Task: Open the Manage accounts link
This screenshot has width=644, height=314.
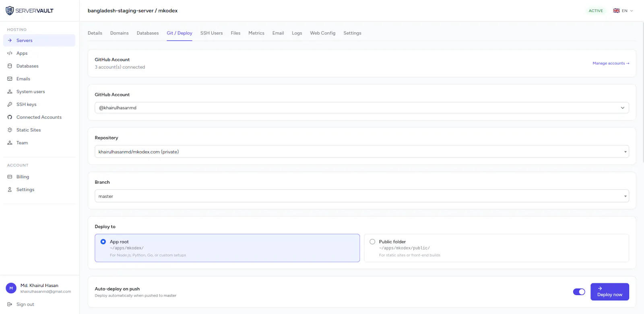Action: point(611,63)
